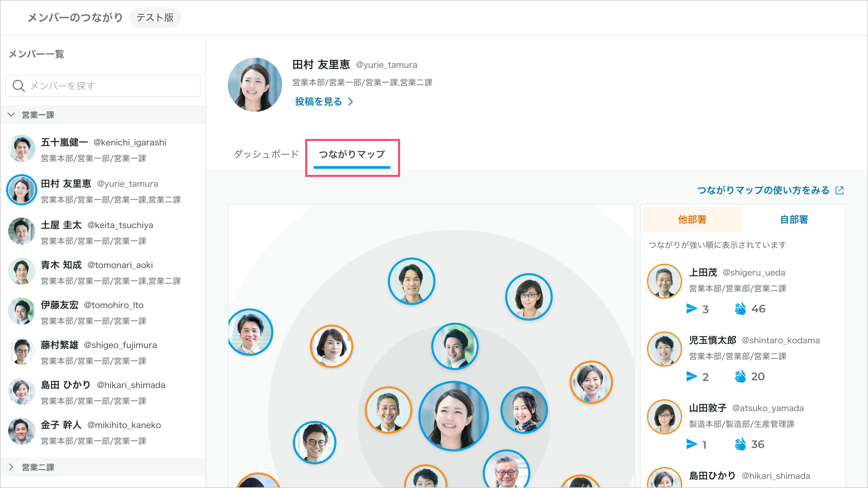Click the send arrow icon for 山田敦子
Viewport: 868px width, 488px height.
pyautogui.click(x=691, y=444)
